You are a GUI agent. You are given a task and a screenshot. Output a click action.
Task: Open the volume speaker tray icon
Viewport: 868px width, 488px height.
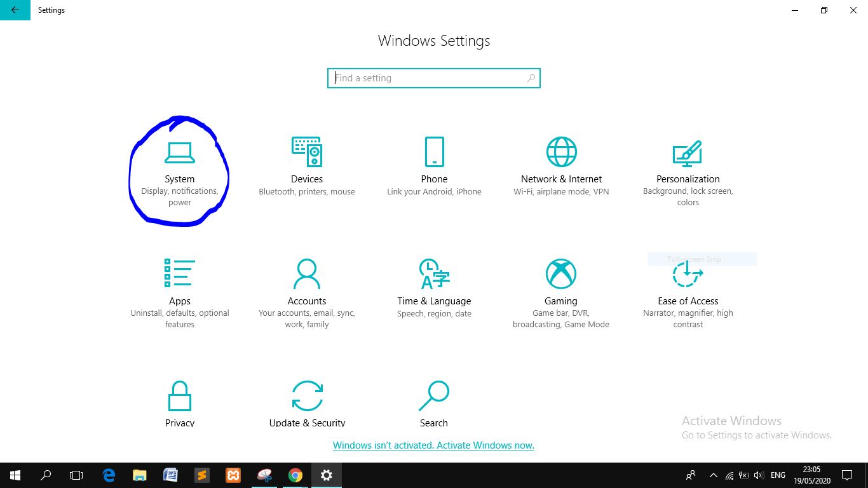[759, 475]
